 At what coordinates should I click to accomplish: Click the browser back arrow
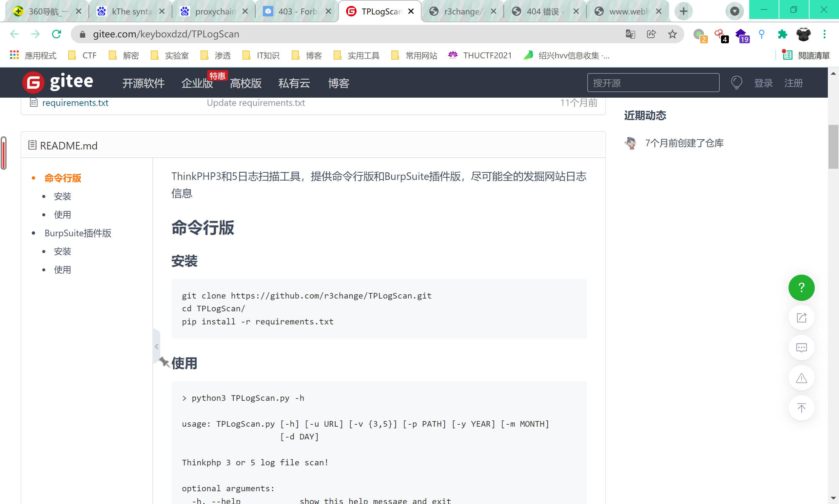(x=15, y=34)
